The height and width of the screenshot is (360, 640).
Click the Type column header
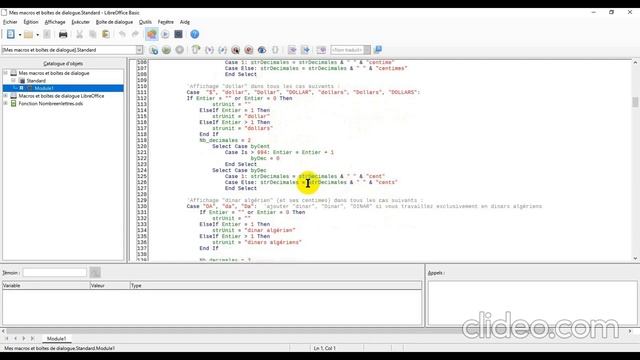click(276, 286)
